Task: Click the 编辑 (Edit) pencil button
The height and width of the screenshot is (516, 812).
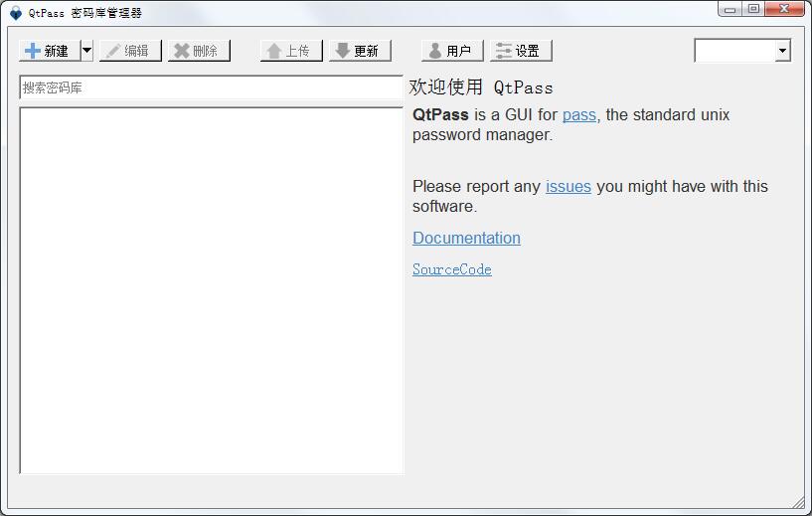Action: click(x=130, y=51)
